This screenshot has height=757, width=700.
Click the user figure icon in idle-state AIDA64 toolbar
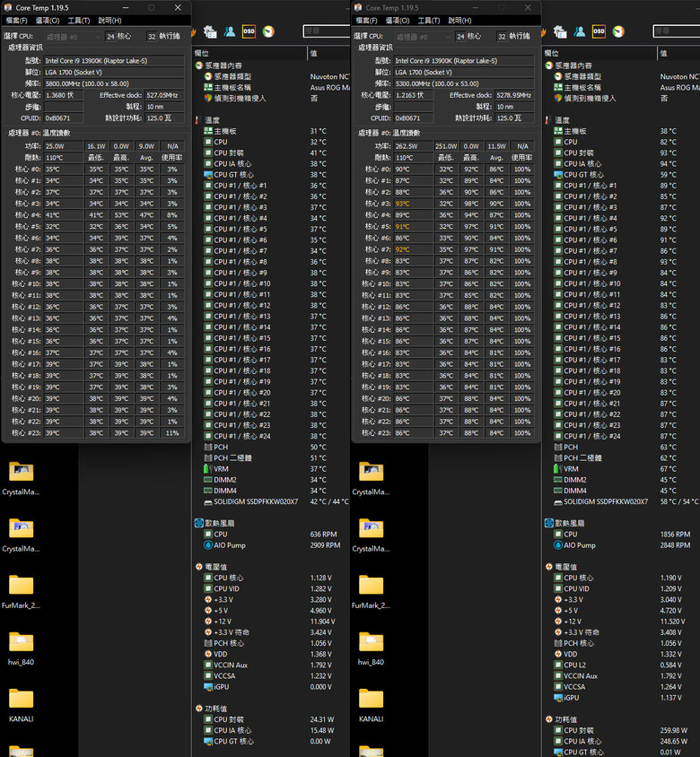pos(230,31)
